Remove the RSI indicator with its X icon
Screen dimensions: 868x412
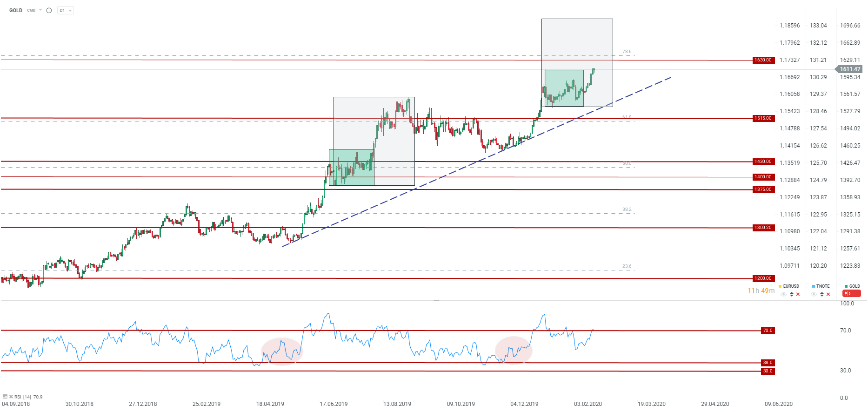[11, 397]
